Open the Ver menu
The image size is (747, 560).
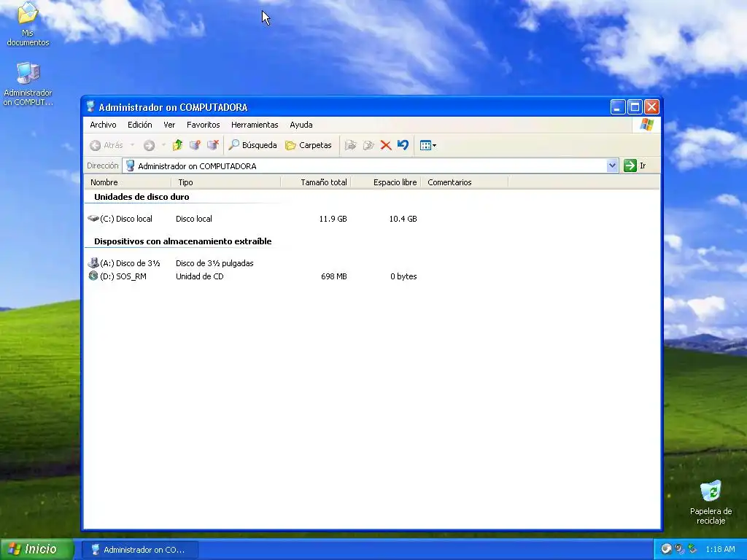point(169,125)
